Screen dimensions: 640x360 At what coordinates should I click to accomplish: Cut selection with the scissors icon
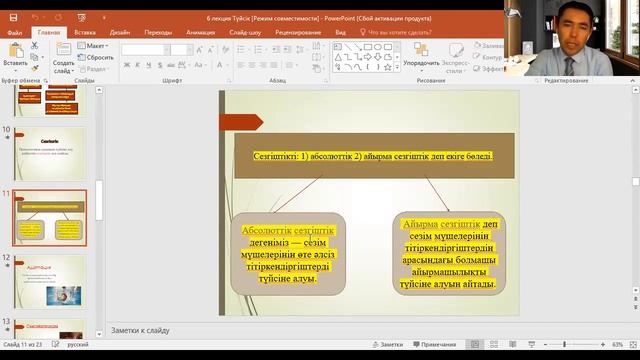[35, 45]
